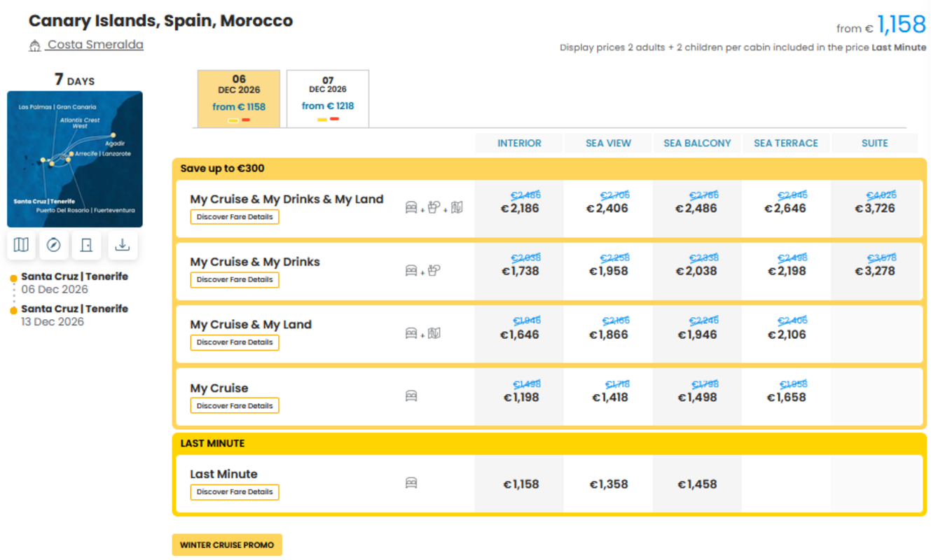The width and height of the screenshot is (931, 560).
Task: Download the itinerary via download icon
Action: [x=123, y=245]
